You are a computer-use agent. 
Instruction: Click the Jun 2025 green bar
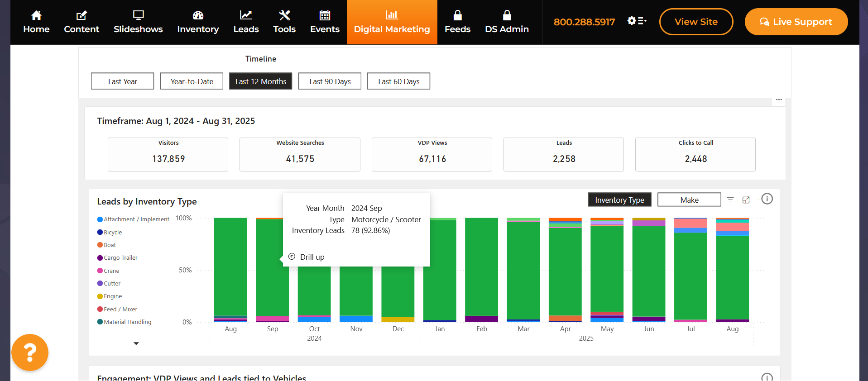tap(649, 271)
